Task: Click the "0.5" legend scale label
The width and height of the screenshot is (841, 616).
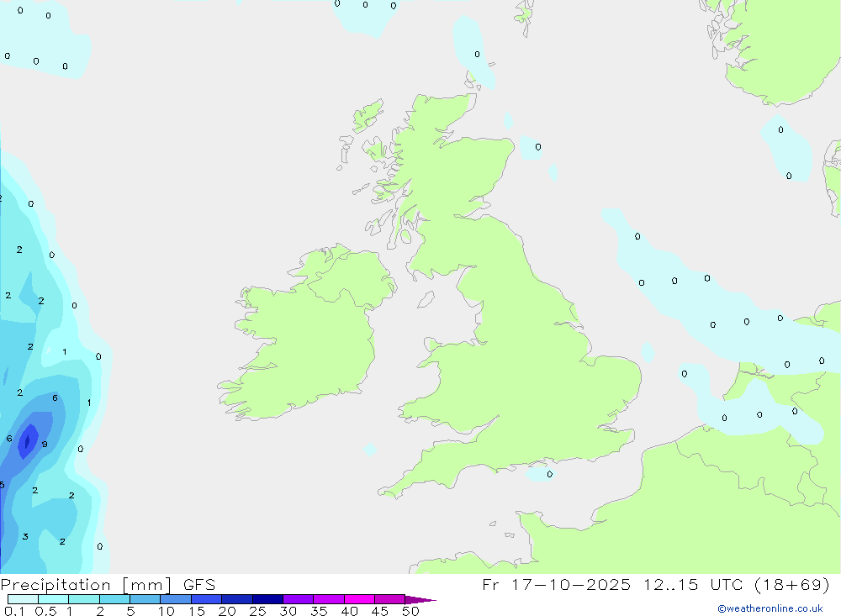Action: tap(45, 611)
